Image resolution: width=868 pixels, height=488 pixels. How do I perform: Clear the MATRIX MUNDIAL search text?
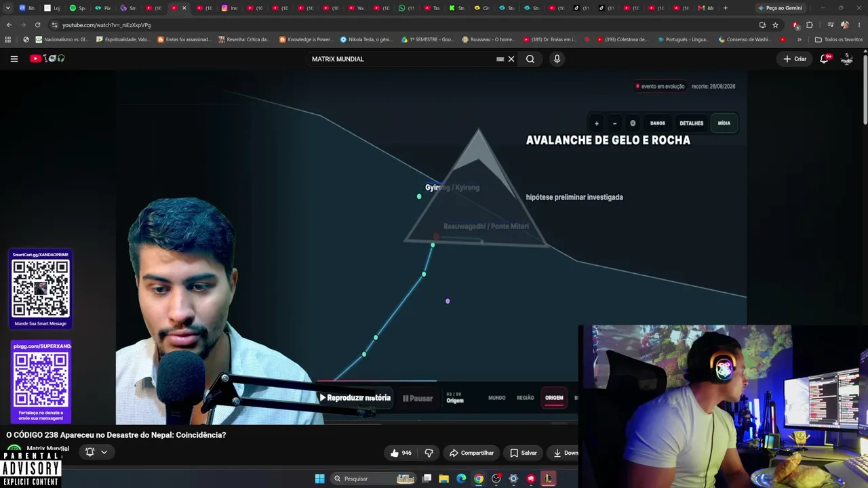coord(511,59)
